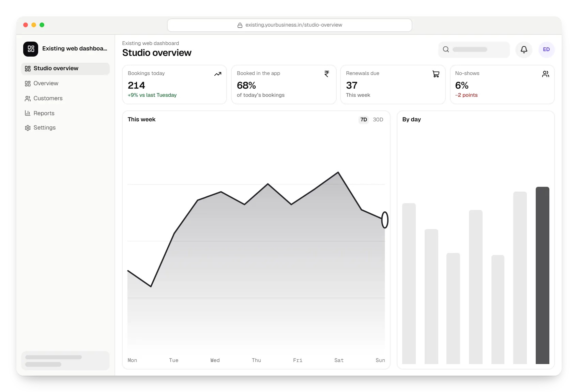
Task: Open the Reports section
Action: 65,113
